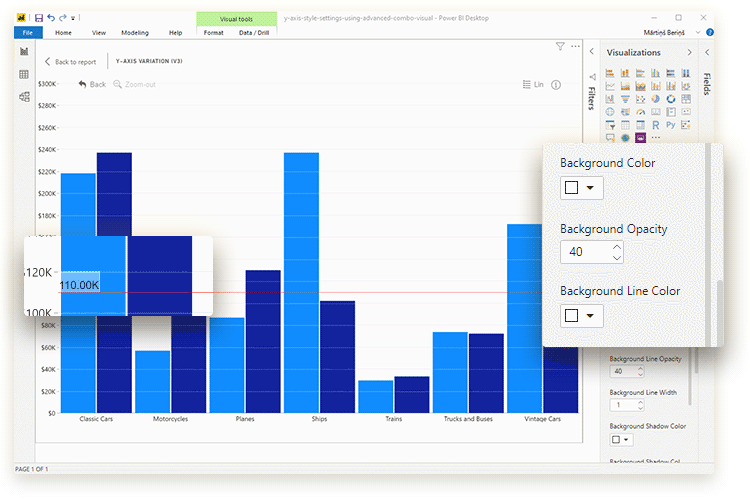Open the blue help icon in ribbon
The width and height of the screenshot is (750, 500).
[x=710, y=33]
